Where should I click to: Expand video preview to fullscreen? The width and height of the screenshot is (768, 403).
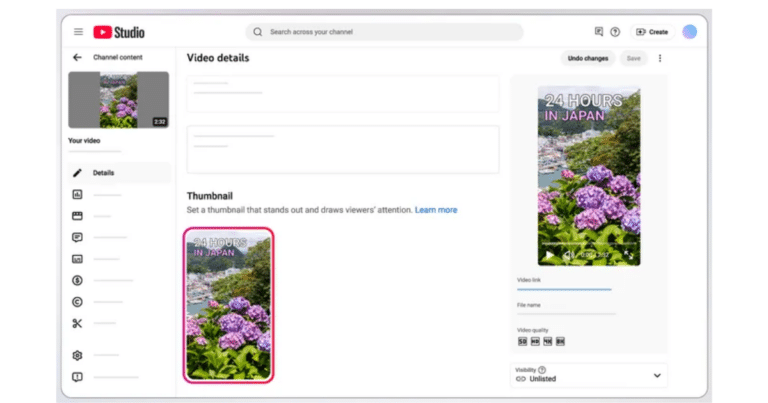628,255
